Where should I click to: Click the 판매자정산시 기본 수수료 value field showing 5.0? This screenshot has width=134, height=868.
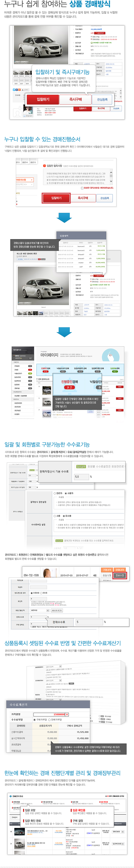[81, 476]
